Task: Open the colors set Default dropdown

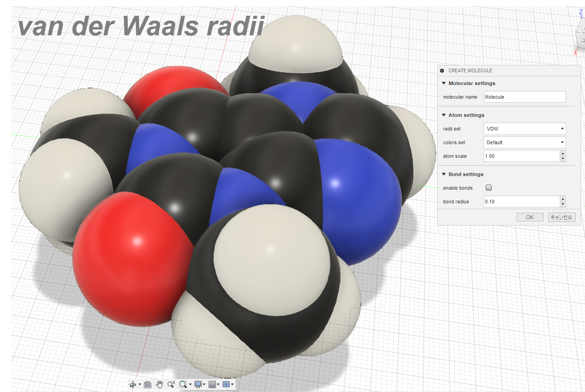Action: tap(562, 142)
